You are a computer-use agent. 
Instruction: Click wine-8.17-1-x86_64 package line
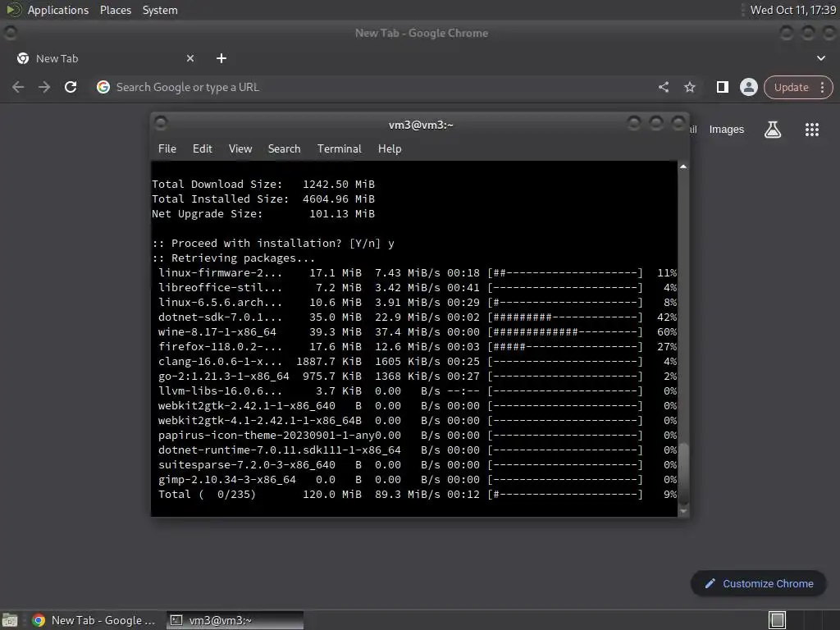(x=417, y=331)
